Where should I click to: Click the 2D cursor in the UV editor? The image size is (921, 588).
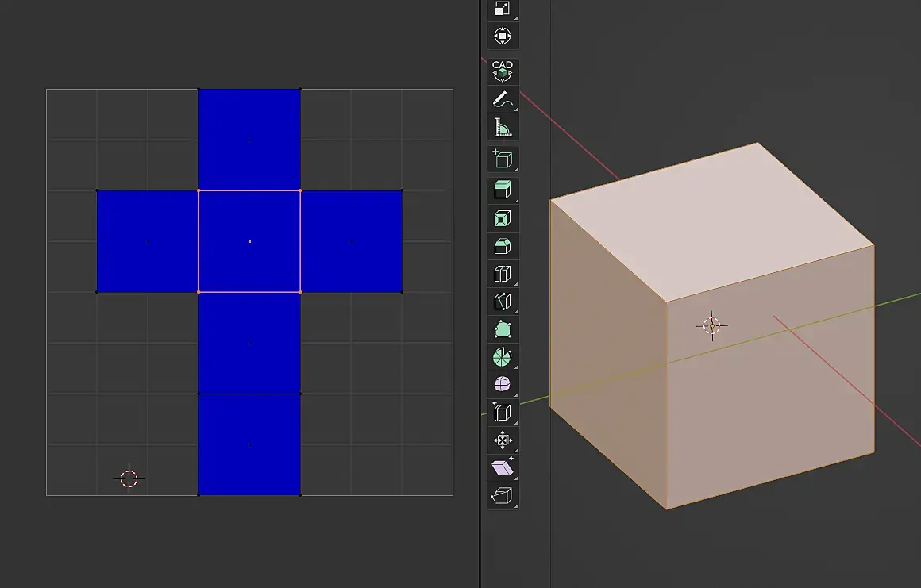coord(129,478)
